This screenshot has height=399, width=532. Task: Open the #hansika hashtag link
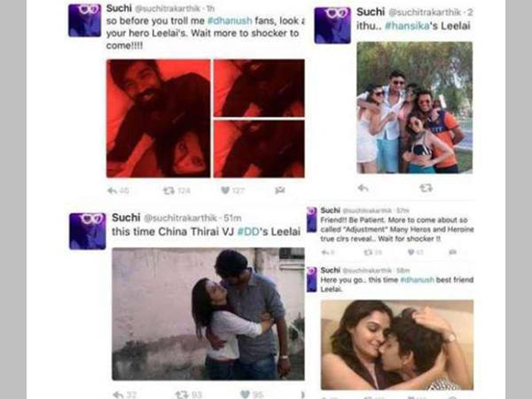click(407, 26)
